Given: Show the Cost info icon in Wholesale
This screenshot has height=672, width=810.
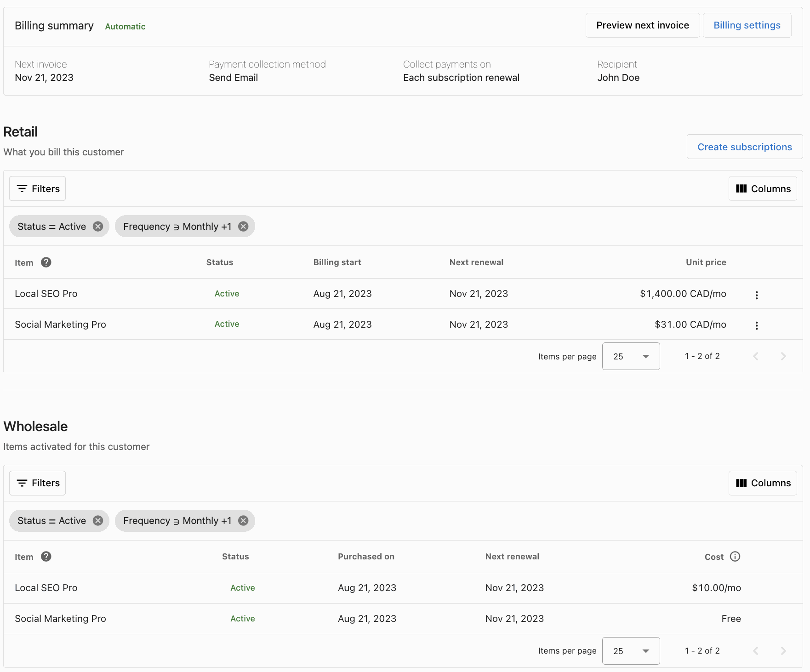Looking at the screenshot, I should tap(735, 557).
